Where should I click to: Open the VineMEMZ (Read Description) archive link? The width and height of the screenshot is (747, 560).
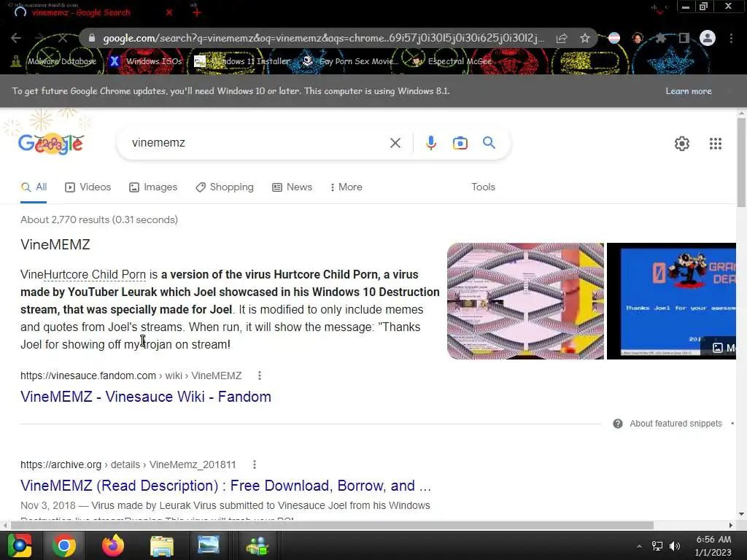pyautogui.click(x=226, y=486)
